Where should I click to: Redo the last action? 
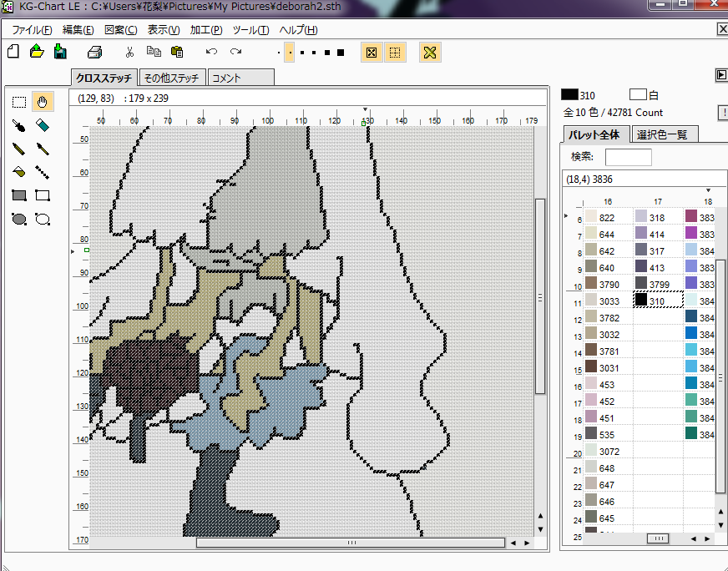pyautogui.click(x=236, y=52)
